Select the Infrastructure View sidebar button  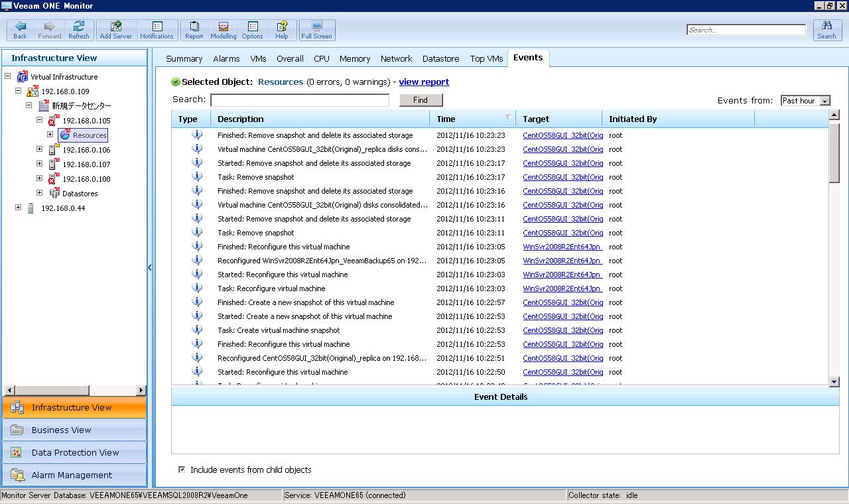tap(74, 407)
